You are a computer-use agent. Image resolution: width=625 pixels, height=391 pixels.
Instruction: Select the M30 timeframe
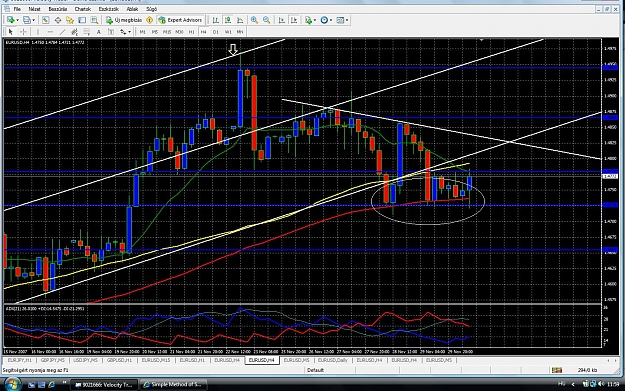(179, 31)
